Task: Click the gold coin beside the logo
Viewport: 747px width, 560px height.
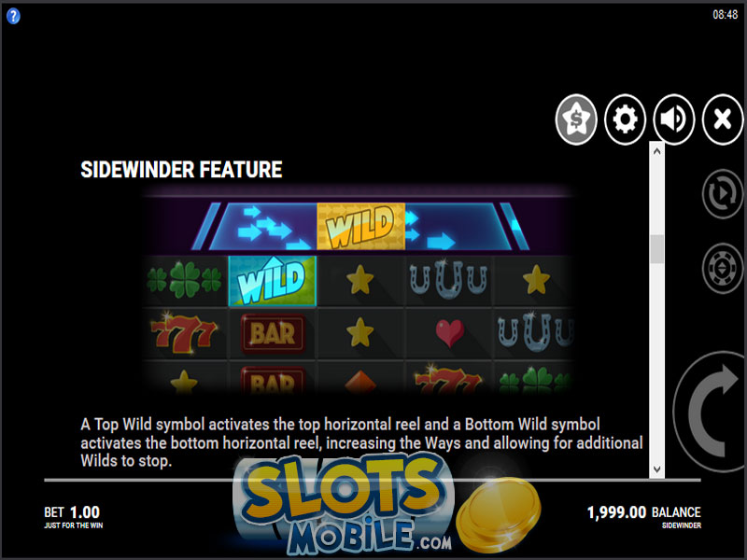Action: tap(499, 514)
